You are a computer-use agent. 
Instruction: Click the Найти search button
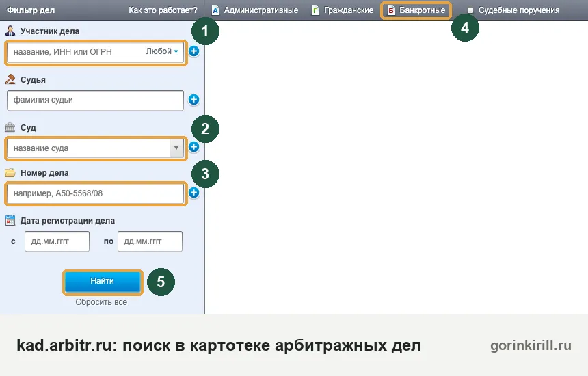[103, 282]
